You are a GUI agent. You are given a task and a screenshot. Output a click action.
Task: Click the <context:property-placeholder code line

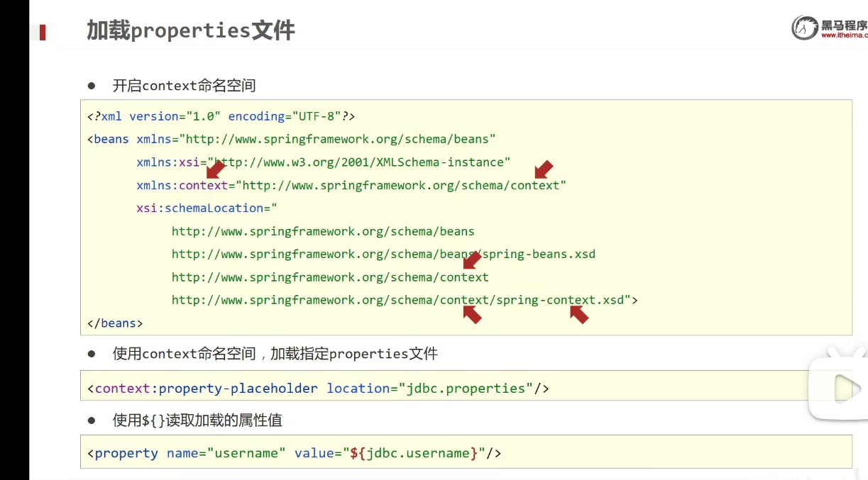[x=318, y=389]
